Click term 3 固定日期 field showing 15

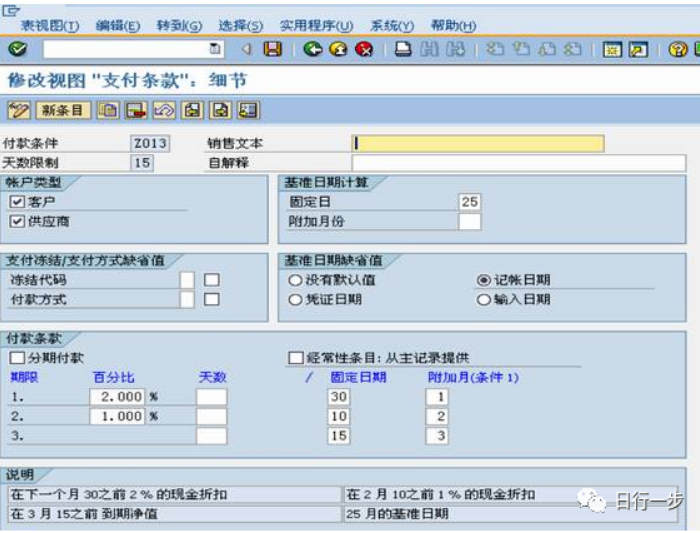[x=338, y=436]
